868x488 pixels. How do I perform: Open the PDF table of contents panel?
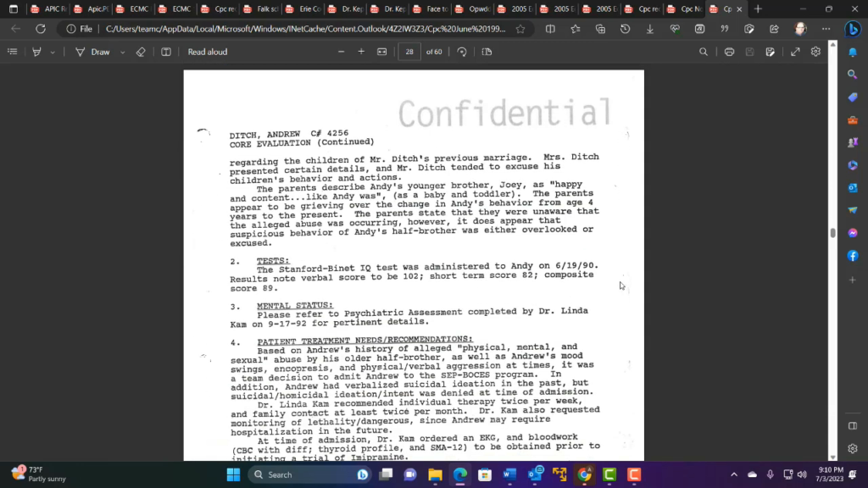tap(12, 52)
